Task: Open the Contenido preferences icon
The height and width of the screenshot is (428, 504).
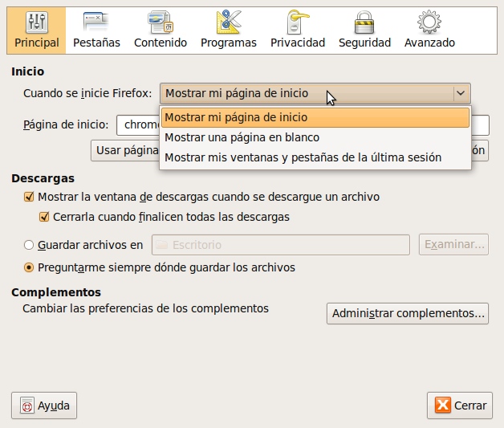Action: (x=160, y=22)
